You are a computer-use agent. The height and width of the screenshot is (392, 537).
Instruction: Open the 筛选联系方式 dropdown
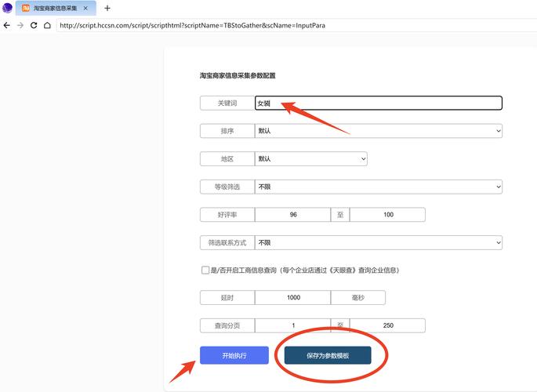pyautogui.click(x=379, y=243)
